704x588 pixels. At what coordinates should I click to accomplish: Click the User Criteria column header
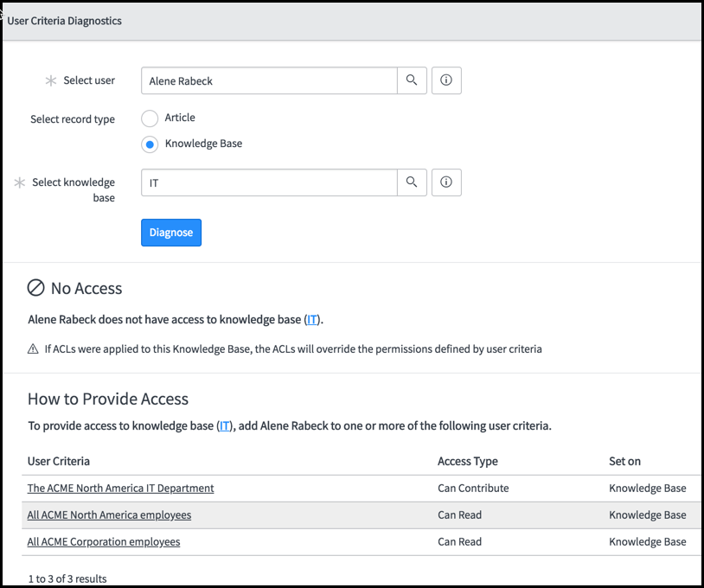pos(58,461)
